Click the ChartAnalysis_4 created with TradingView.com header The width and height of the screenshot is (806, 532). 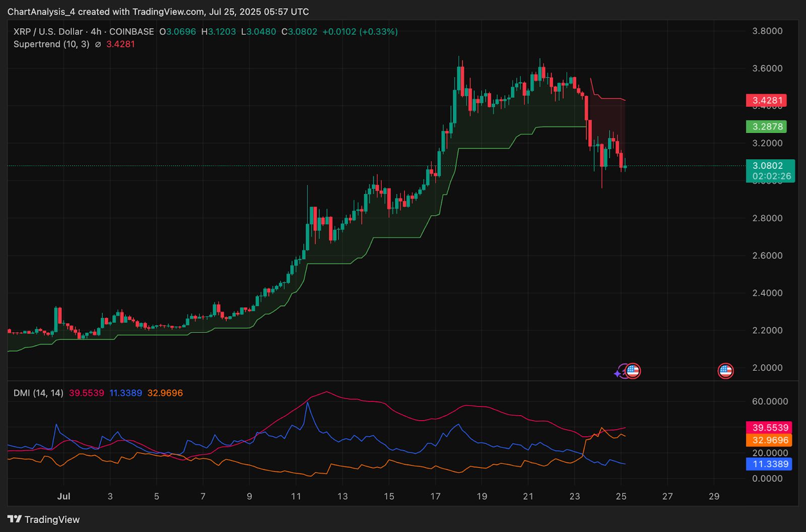pyautogui.click(x=158, y=12)
